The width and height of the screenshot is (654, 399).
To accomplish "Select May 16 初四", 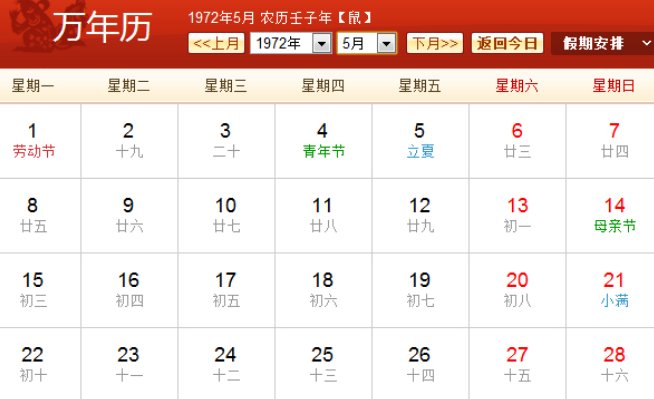I will pos(129,290).
